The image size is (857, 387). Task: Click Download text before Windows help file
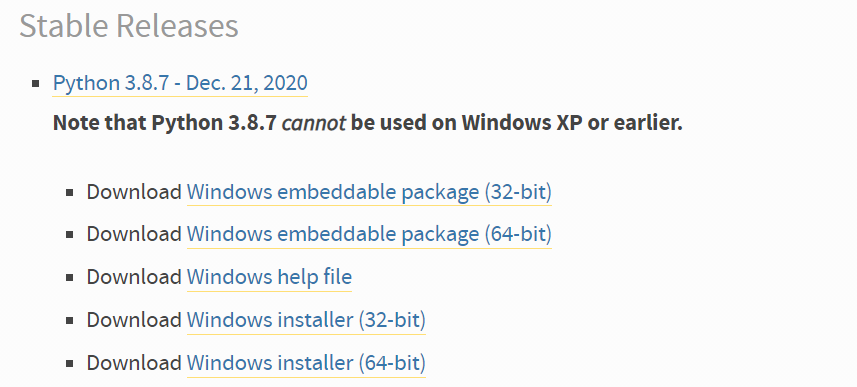click(x=134, y=277)
